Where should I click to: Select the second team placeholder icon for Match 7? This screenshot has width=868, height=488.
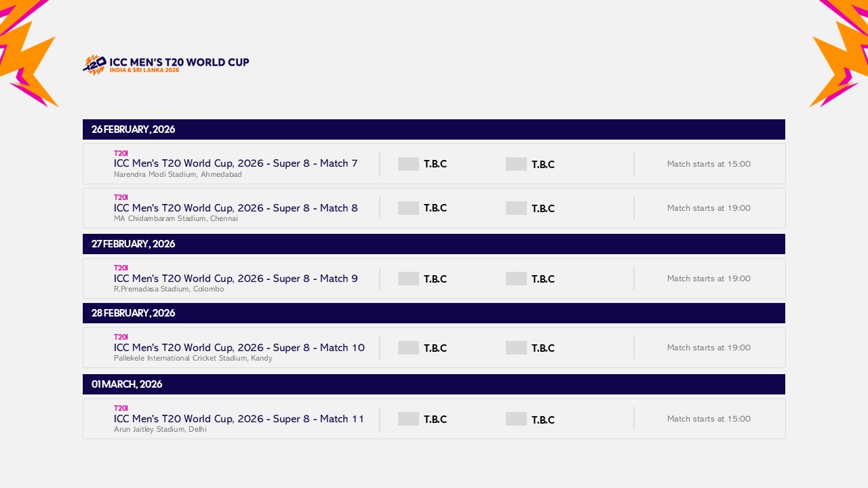point(516,164)
